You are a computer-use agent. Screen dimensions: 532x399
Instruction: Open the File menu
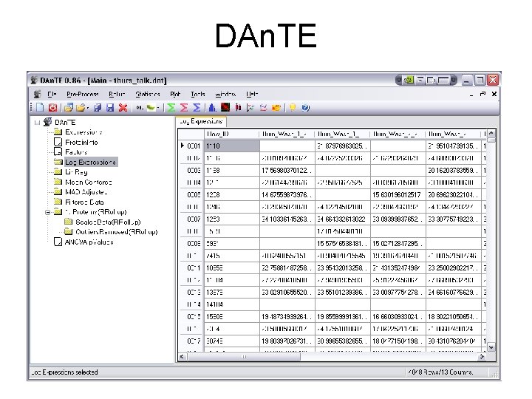(x=52, y=94)
